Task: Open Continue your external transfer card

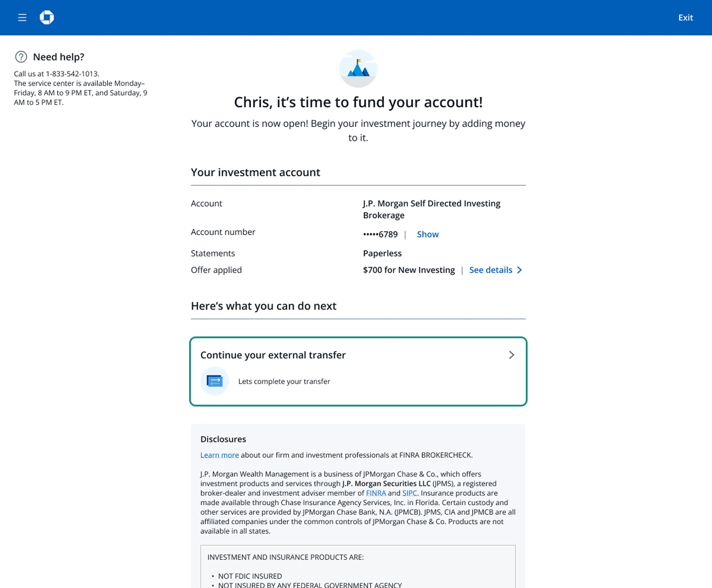Action: (358, 371)
